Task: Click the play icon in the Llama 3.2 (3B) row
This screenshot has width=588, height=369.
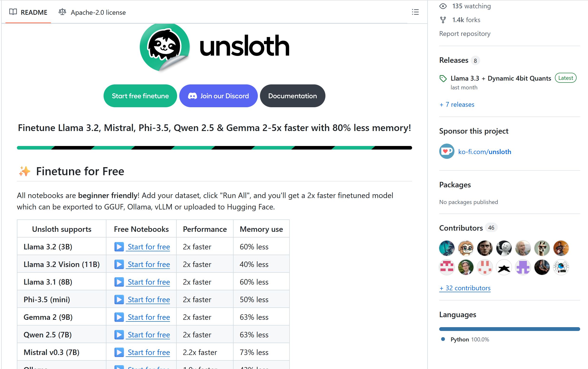Action: pyautogui.click(x=119, y=247)
